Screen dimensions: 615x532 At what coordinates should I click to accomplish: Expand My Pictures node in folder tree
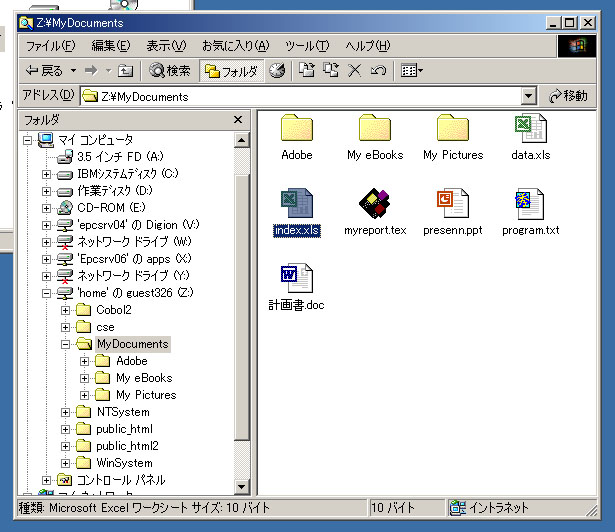84,395
